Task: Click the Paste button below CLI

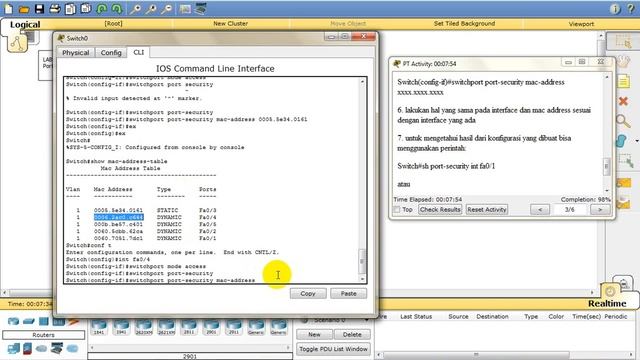Action: [348, 293]
